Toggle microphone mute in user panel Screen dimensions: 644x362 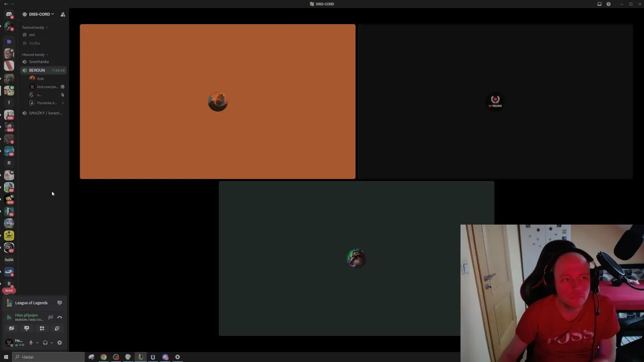tap(31, 342)
